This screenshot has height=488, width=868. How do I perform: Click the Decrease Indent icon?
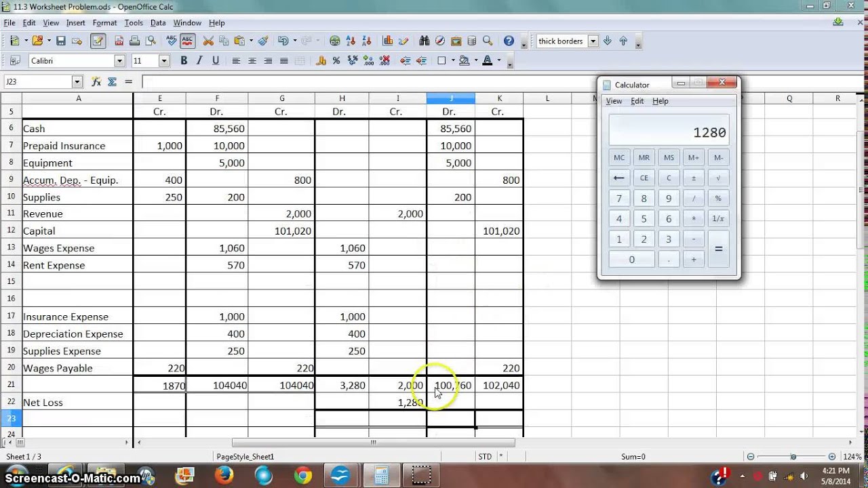[x=406, y=61]
